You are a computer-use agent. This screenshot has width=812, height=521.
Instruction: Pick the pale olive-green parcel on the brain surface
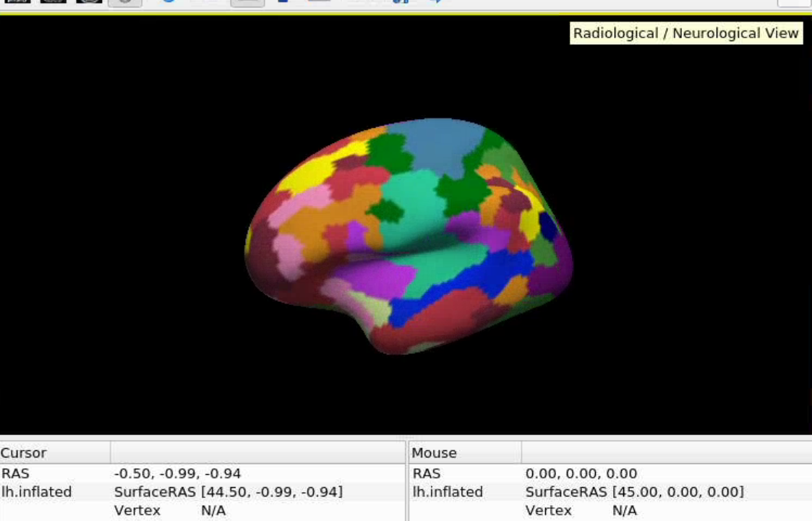click(x=377, y=309)
